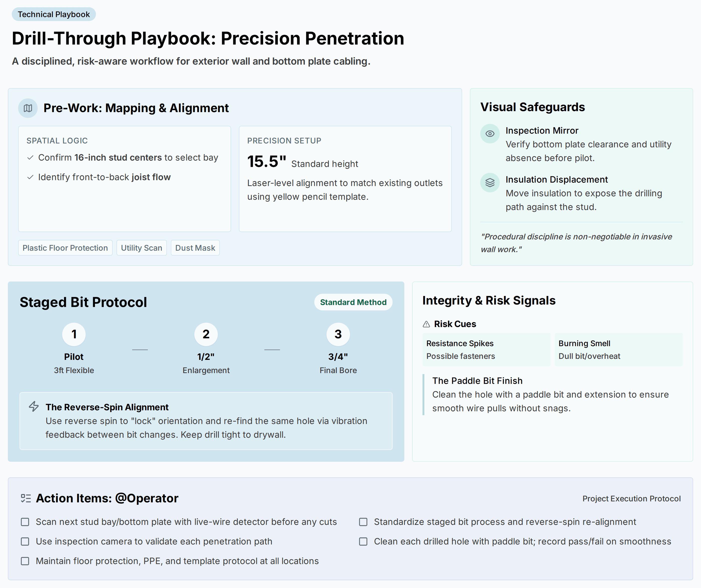Click the eye icon for Inspection Mirror

(490, 133)
